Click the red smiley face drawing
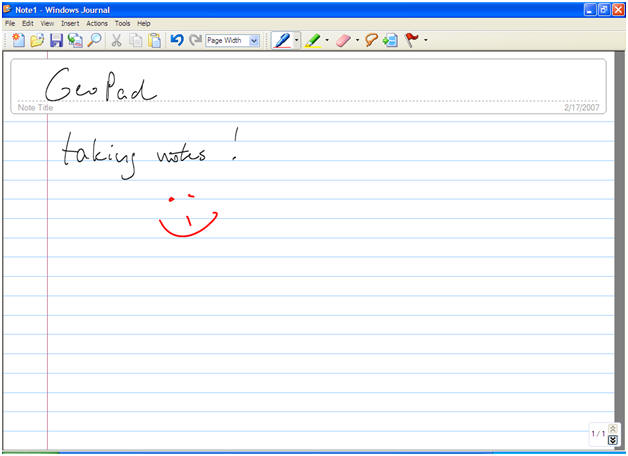The image size is (628, 456). (187, 217)
